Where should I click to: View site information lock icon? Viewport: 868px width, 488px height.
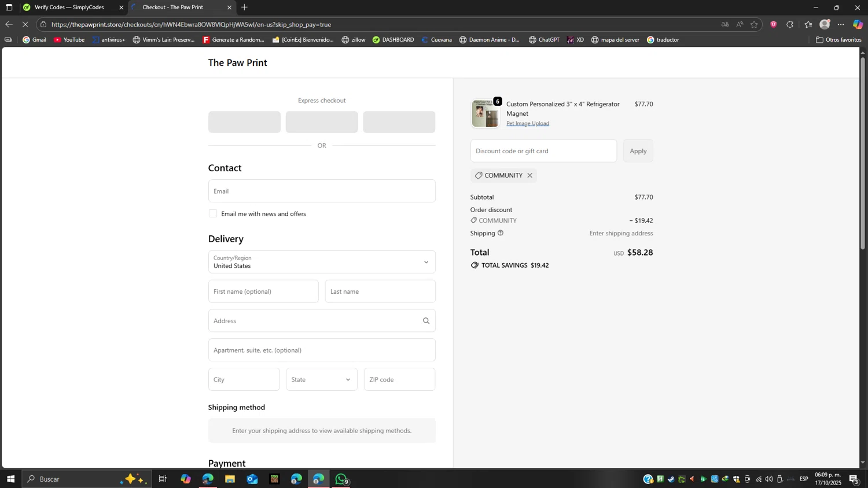(43, 24)
